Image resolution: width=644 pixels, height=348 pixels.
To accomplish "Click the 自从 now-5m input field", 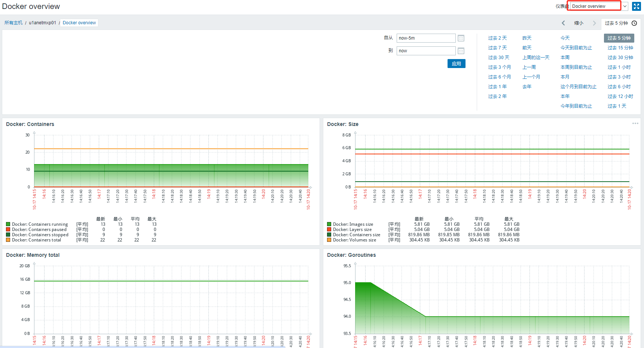I will point(426,38).
